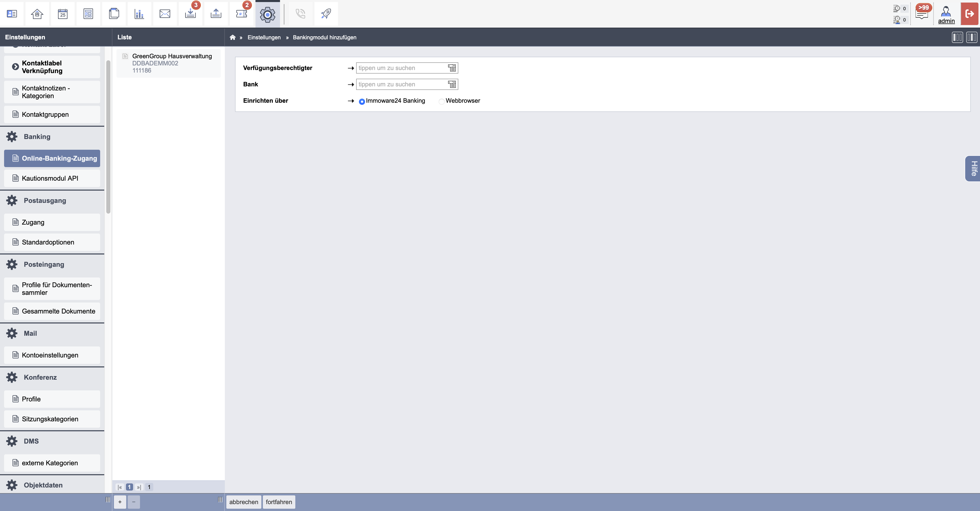Image resolution: width=980 pixels, height=511 pixels.
Task: Switch to middle-column layout icon
Action: click(971, 37)
